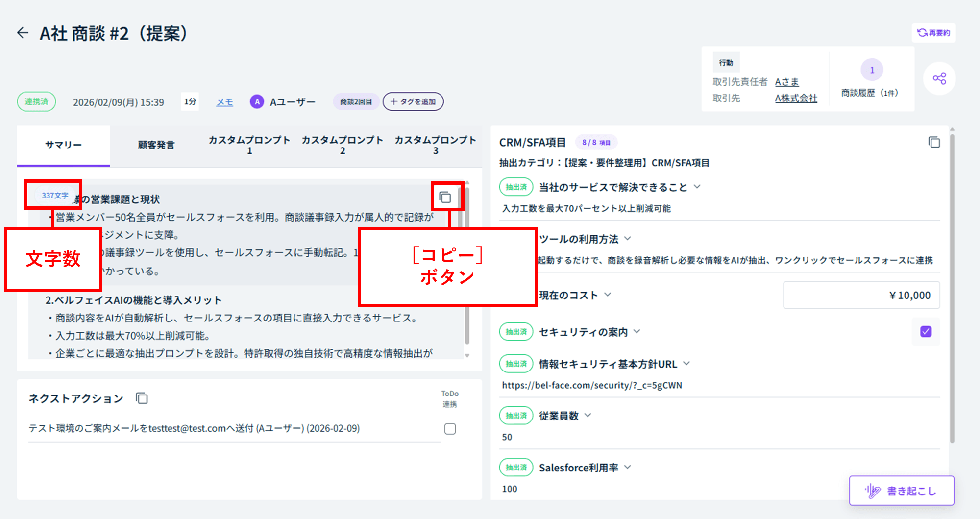Viewport: 980px width, 519px height.
Task: Open the A株式会社 account link
Action: 796,99
